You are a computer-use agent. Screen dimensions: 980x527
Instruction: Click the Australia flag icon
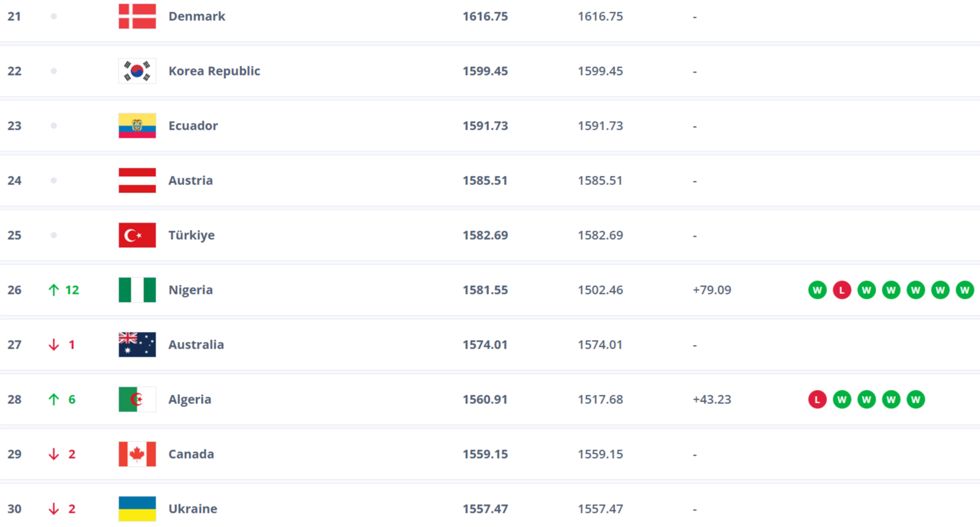tap(137, 345)
